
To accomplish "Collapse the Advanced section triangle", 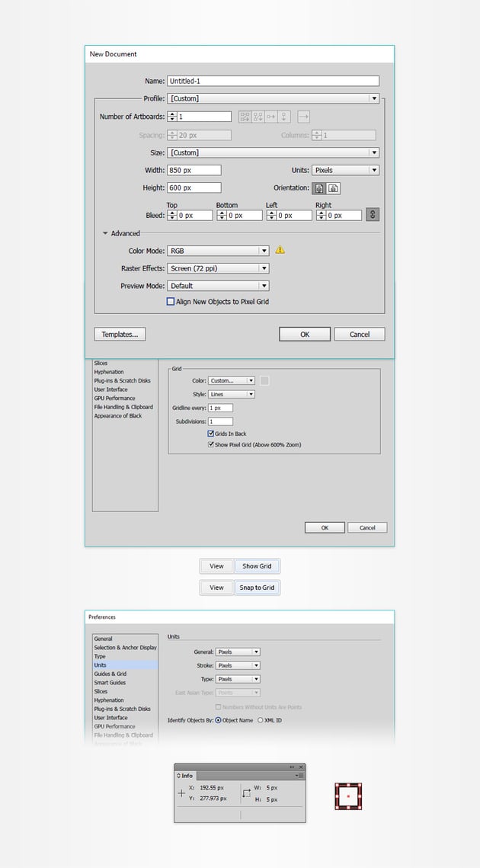I will click(105, 234).
